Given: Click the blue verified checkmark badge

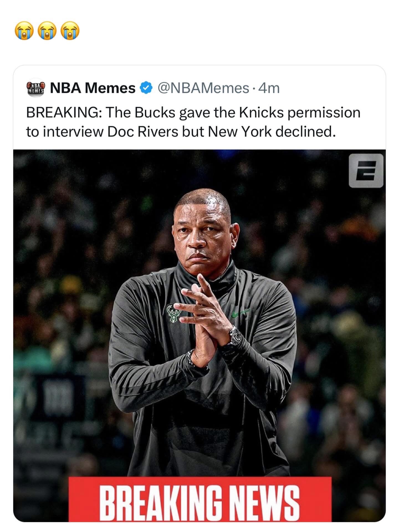Looking at the screenshot, I should 146,88.
